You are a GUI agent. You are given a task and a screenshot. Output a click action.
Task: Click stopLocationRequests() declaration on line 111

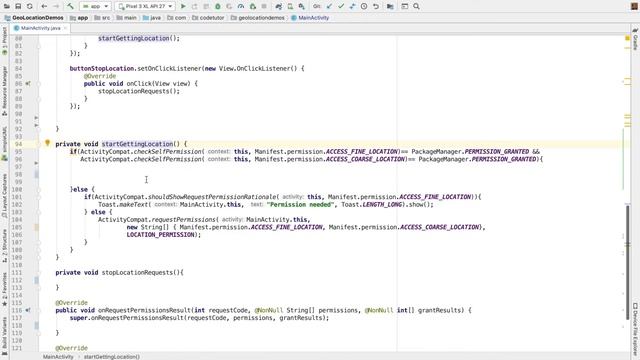coord(140,272)
